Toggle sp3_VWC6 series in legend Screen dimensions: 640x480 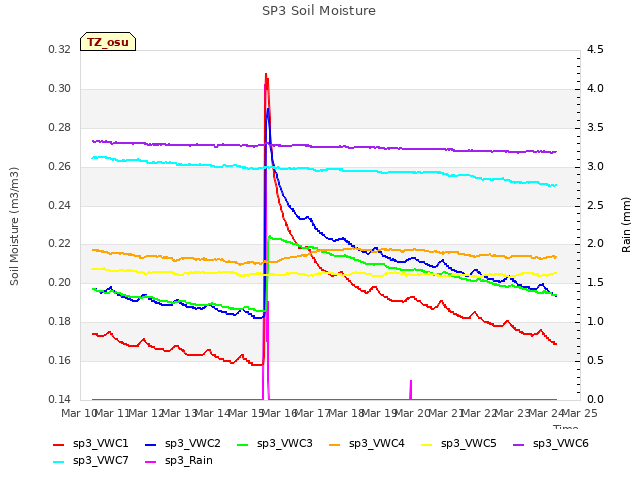(x=551, y=444)
